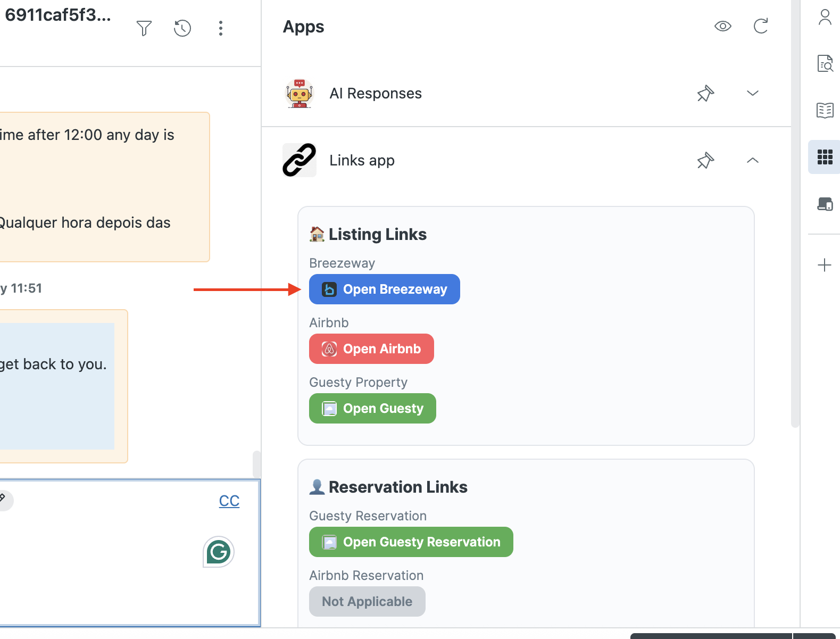Screen dimensions: 840x639
Task: Click the filter funnel icon
Action: (144, 28)
